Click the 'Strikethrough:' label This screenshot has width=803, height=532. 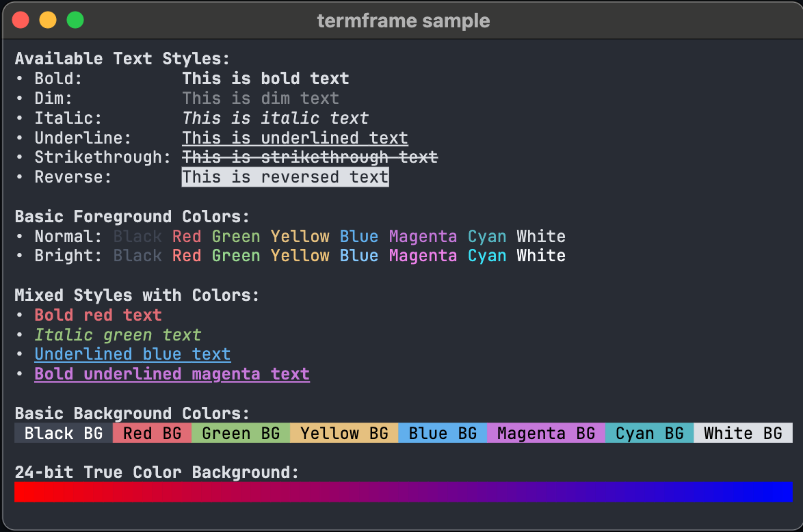[x=103, y=157]
